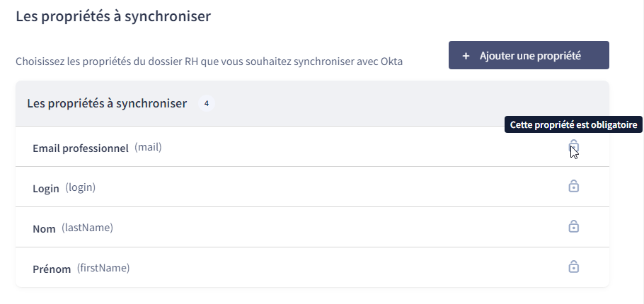
Task: Select the Email professionnel property label
Action: click(x=81, y=148)
